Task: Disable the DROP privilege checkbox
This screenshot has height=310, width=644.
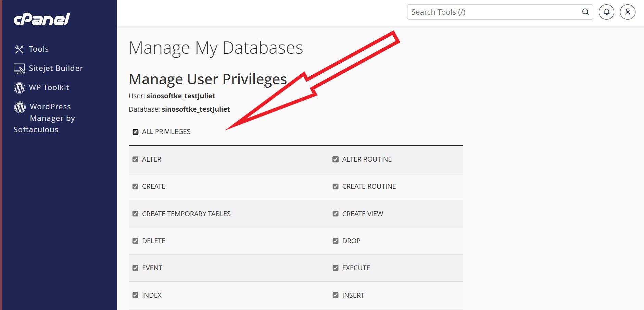Action: click(x=336, y=241)
